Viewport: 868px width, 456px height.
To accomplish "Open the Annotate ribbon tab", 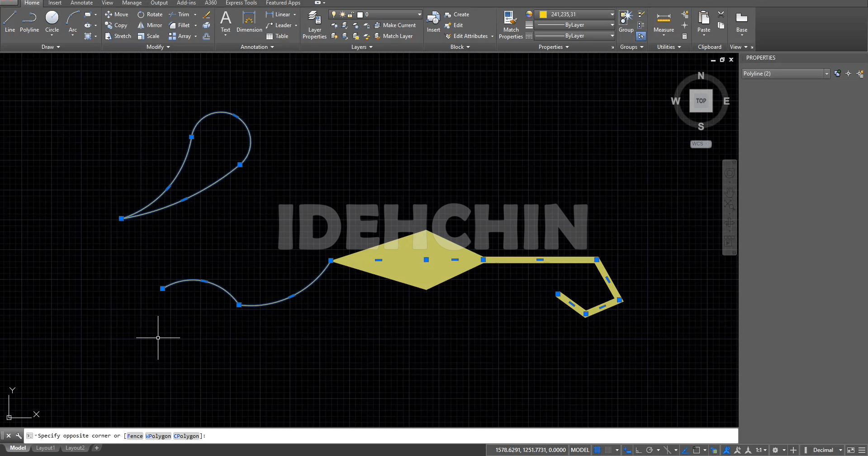I will tap(81, 3).
